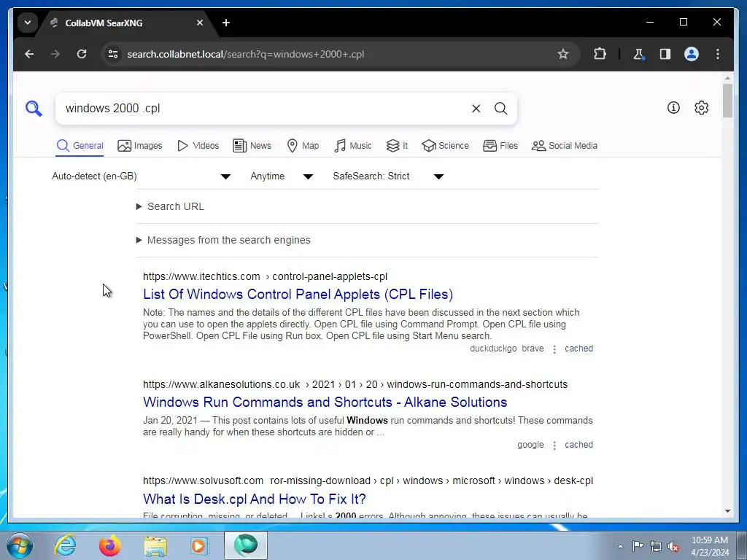Open cached link for itechtics result
Screen dimensions: 747x560
point(578,349)
